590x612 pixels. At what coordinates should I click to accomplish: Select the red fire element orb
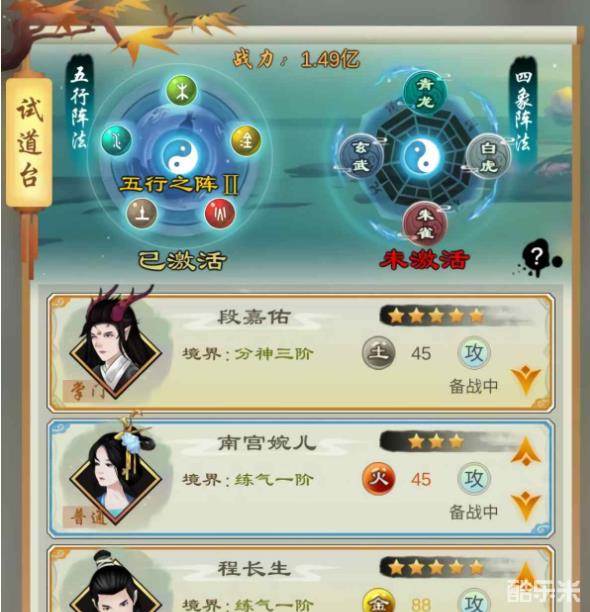[x=220, y=213]
